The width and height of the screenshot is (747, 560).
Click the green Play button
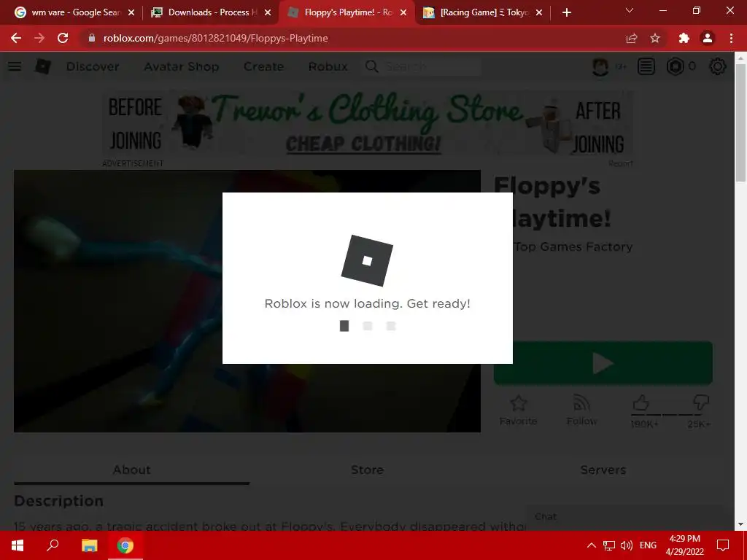[x=603, y=363]
